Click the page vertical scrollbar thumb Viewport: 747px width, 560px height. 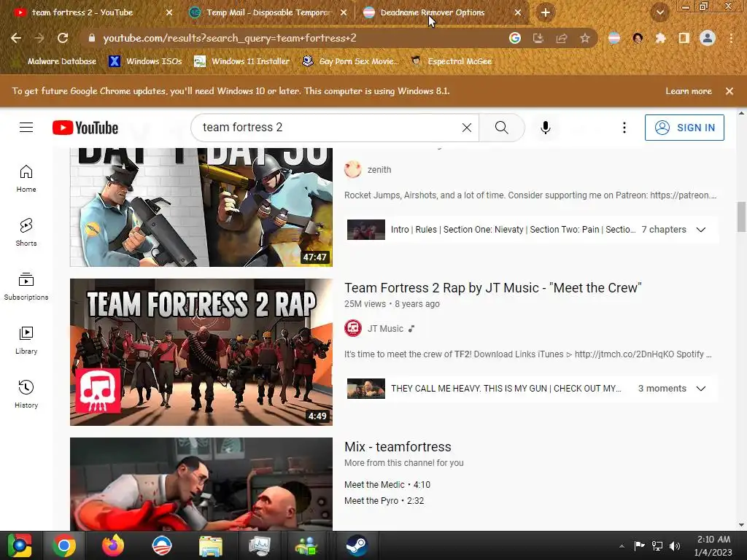(x=741, y=217)
